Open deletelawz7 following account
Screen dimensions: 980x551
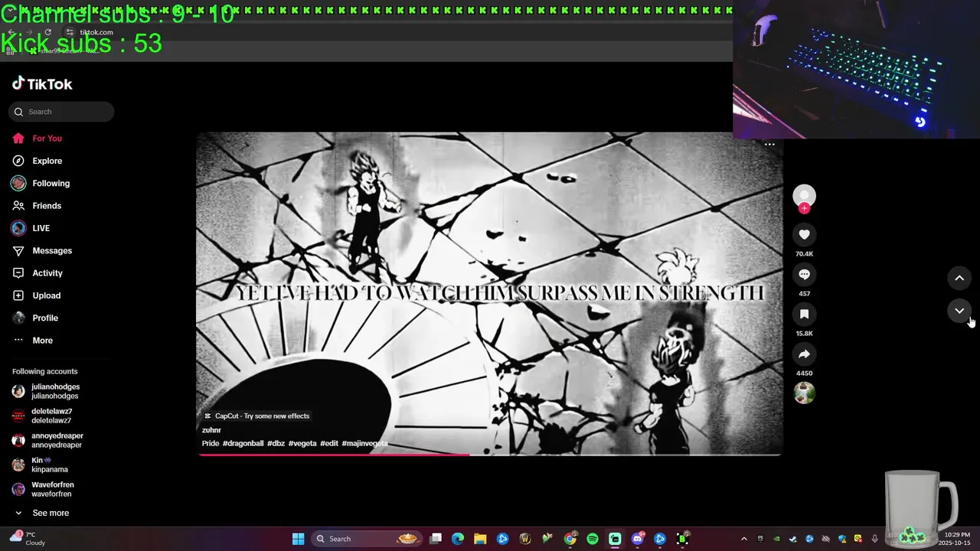click(x=51, y=416)
